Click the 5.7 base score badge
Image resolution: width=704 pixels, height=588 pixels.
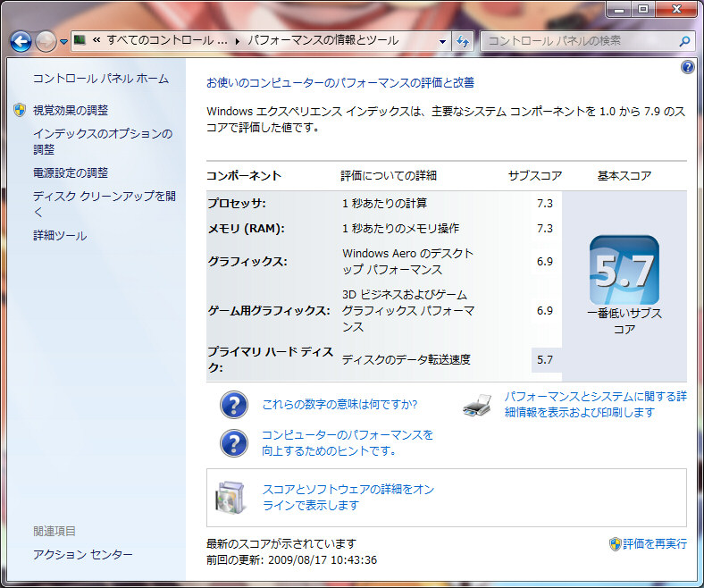point(624,270)
